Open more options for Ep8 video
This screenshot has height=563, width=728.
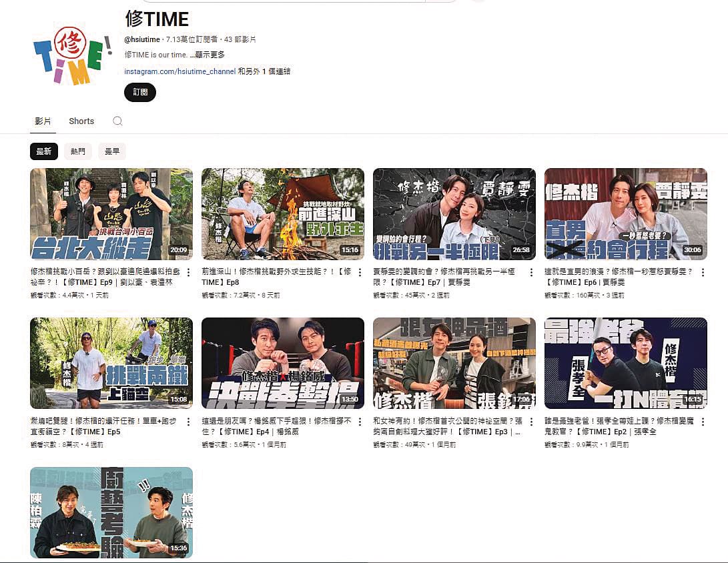click(x=360, y=272)
